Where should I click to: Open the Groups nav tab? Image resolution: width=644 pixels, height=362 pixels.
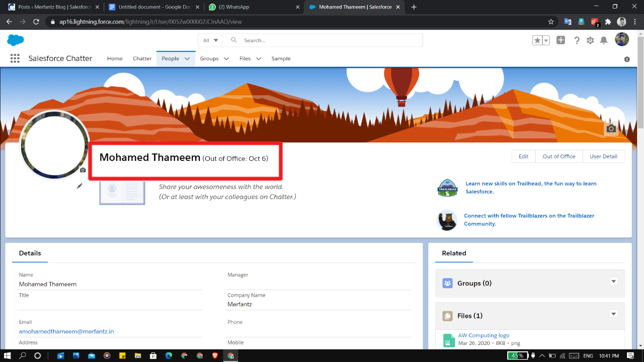tap(209, 59)
